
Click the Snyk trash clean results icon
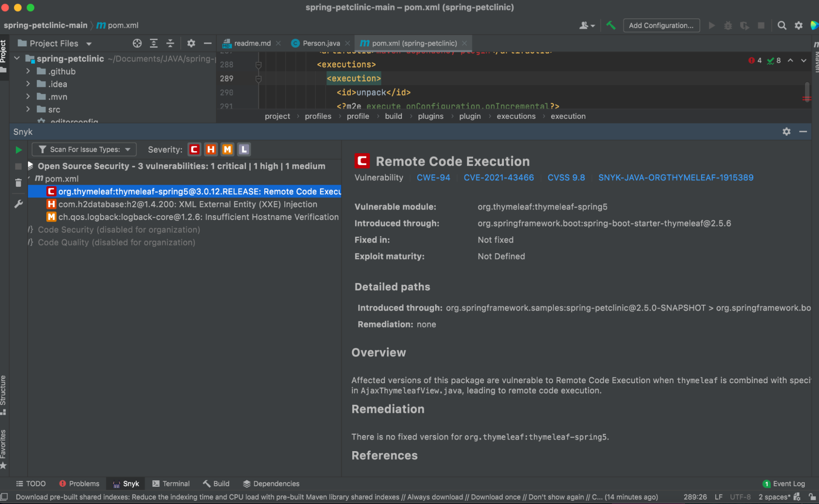point(18,183)
